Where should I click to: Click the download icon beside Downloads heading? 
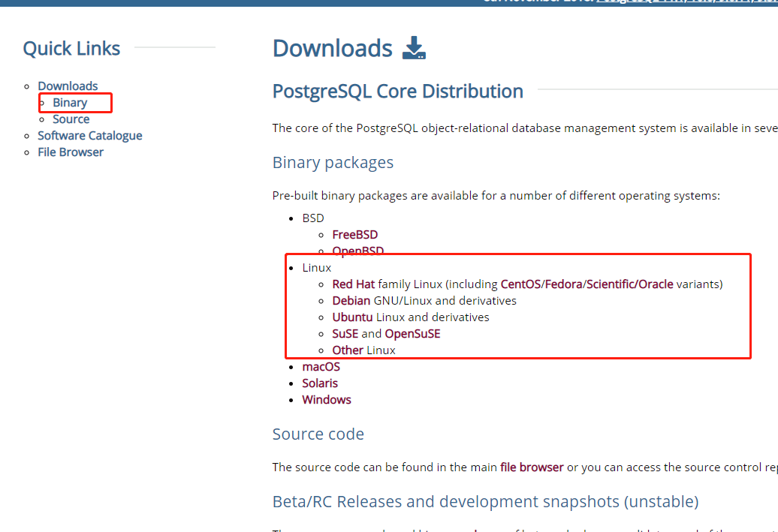[x=414, y=48]
